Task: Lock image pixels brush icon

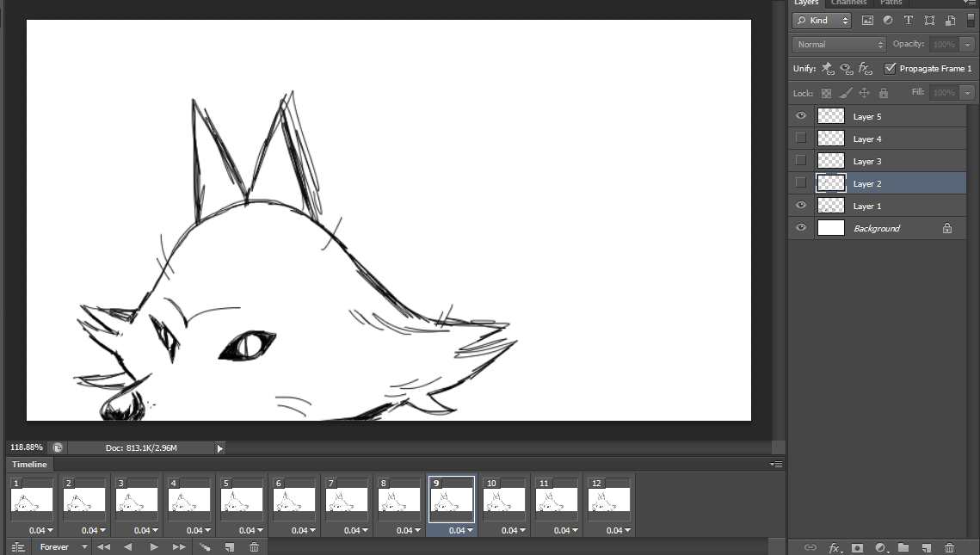Action: [x=845, y=93]
